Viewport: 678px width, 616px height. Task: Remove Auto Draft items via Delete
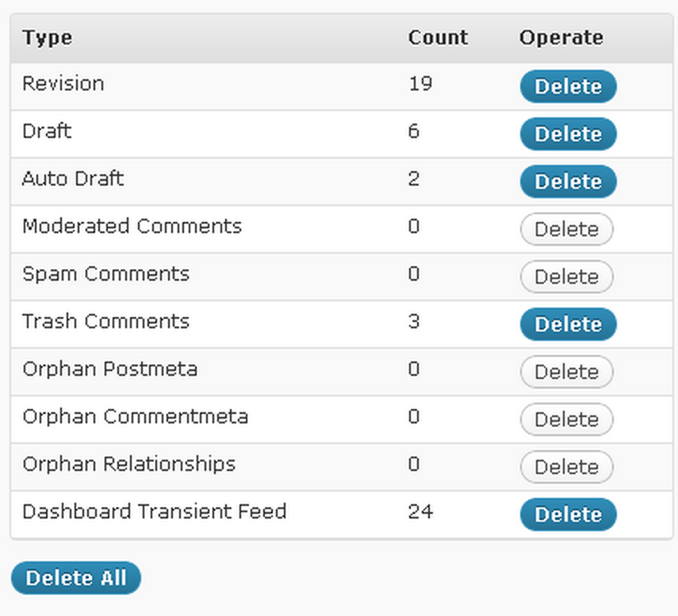pos(568,182)
